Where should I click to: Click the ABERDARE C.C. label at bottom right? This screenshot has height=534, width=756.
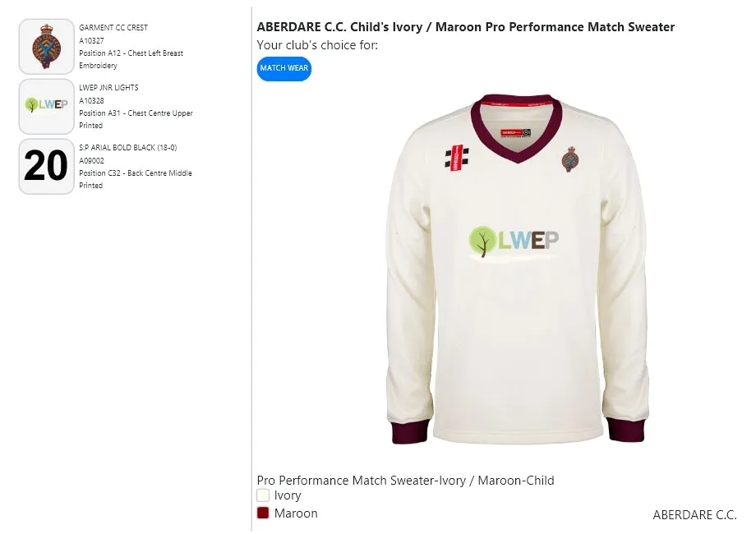[694, 515]
